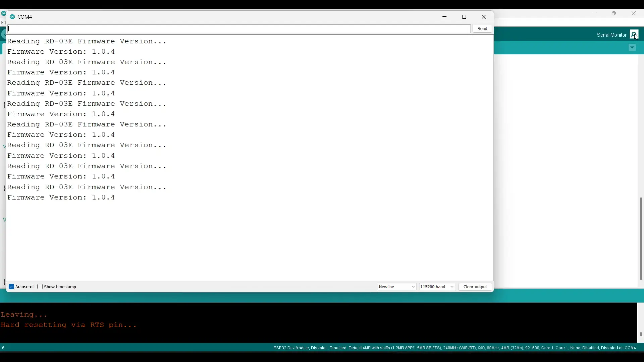Click the Send button
Viewport: 644px width, 362px height.
click(483, 29)
